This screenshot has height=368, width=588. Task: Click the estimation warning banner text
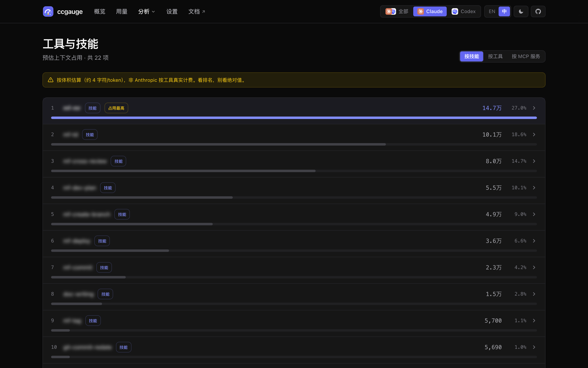coord(151,80)
